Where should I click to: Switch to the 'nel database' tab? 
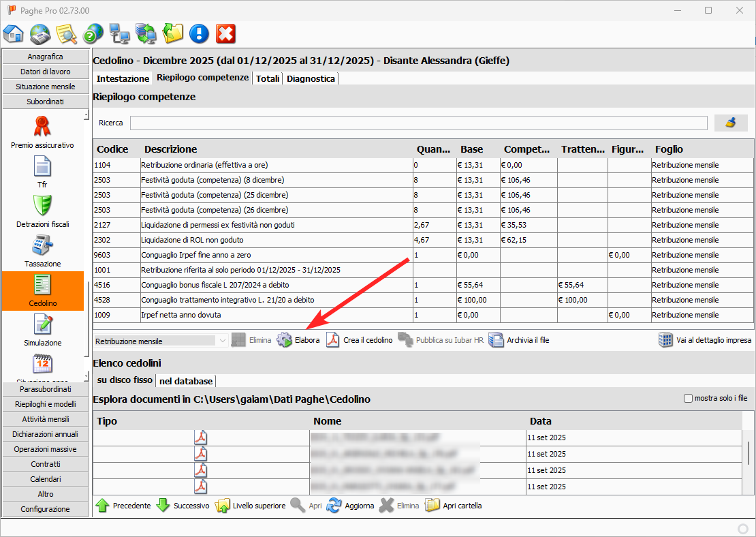tap(186, 380)
